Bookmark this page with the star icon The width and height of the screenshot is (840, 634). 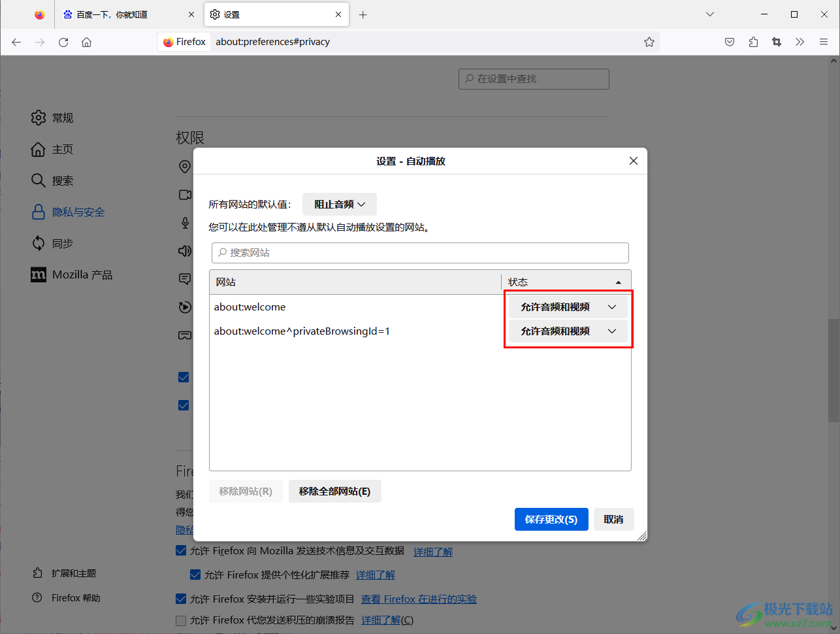coord(649,42)
